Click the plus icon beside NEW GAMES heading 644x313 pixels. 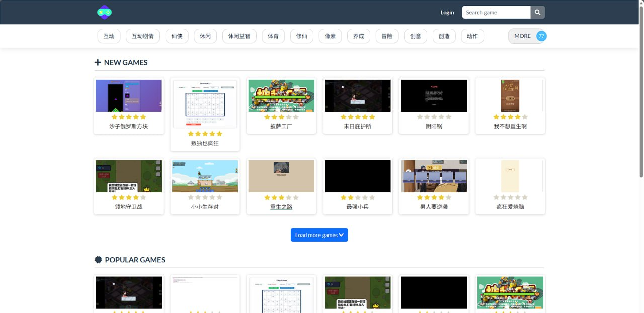tap(97, 62)
